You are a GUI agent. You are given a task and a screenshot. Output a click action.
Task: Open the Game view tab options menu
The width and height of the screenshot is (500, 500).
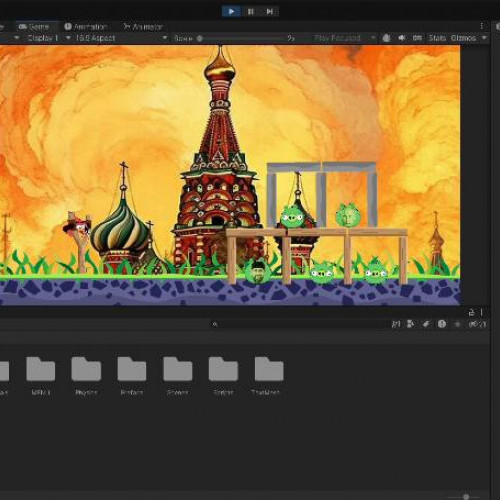(482, 26)
